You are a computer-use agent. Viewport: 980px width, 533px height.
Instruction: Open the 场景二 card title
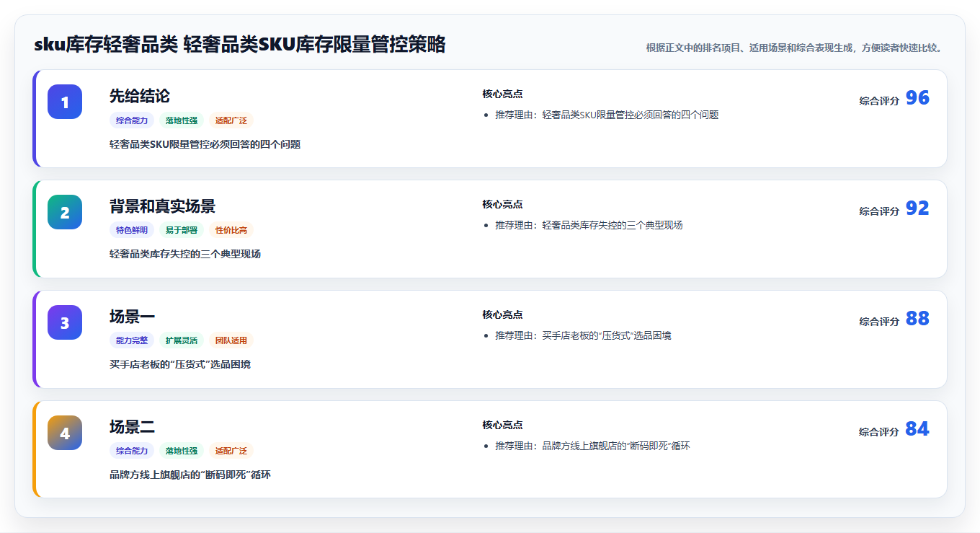point(132,427)
